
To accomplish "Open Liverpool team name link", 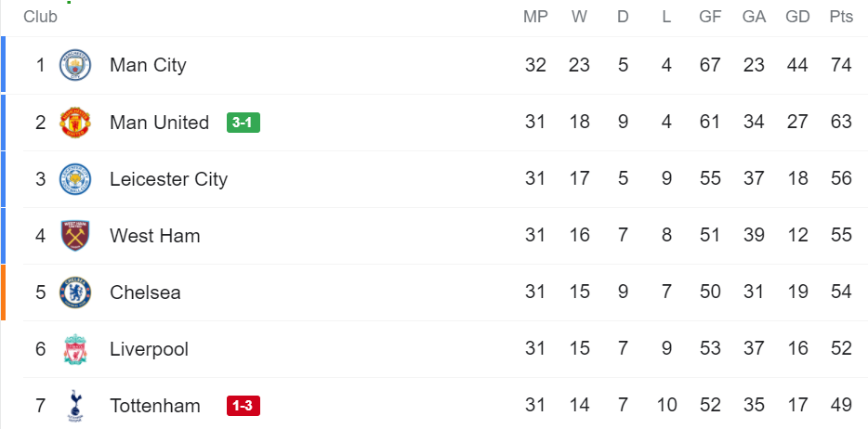I will click(x=149, y=349).
